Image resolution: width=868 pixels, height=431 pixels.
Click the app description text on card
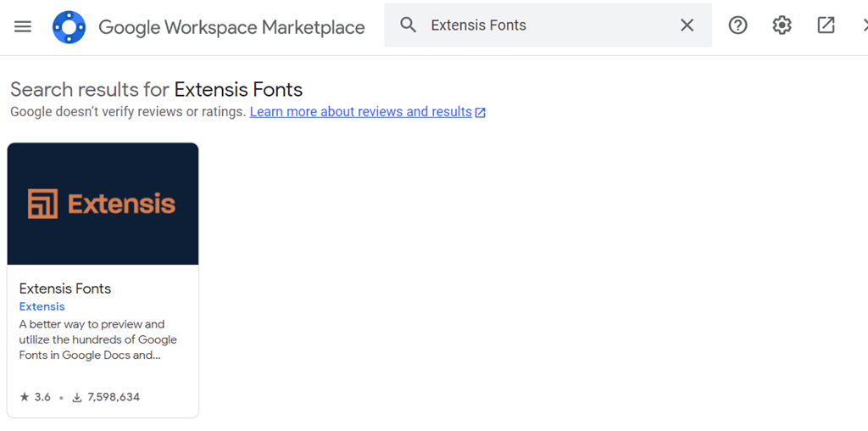[x=98, y=339]
